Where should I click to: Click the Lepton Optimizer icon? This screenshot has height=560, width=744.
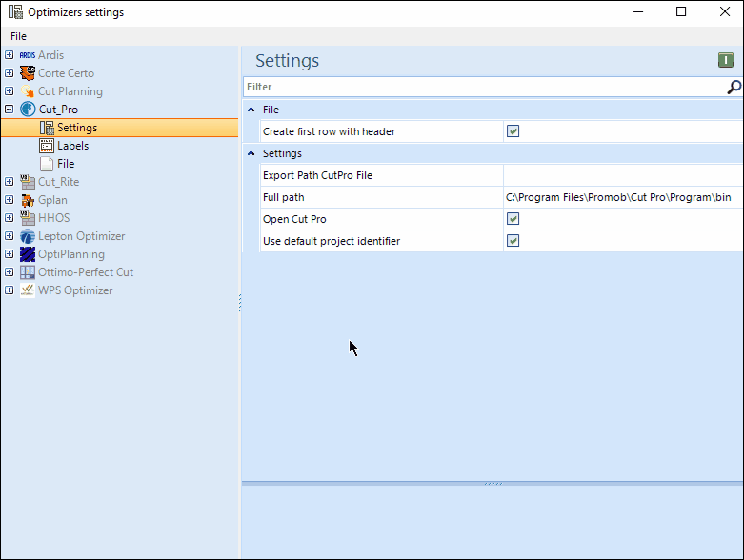[x=28, y=236]
